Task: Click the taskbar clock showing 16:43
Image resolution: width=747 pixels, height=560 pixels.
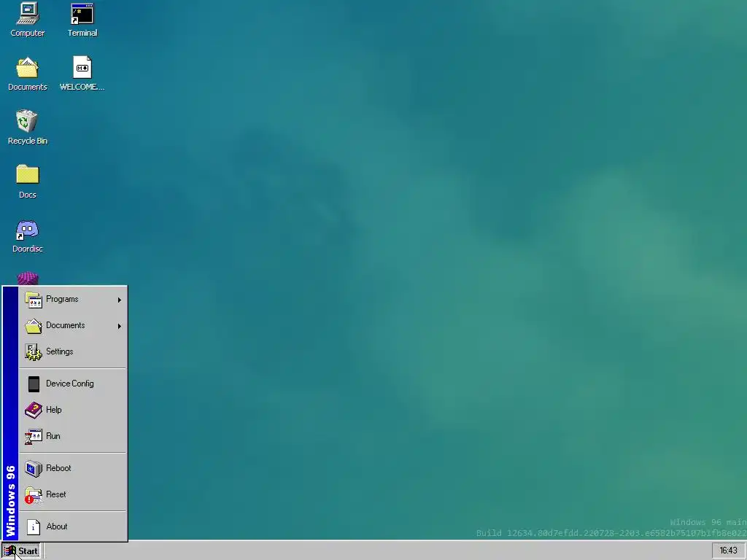Action: coord(728,551)
